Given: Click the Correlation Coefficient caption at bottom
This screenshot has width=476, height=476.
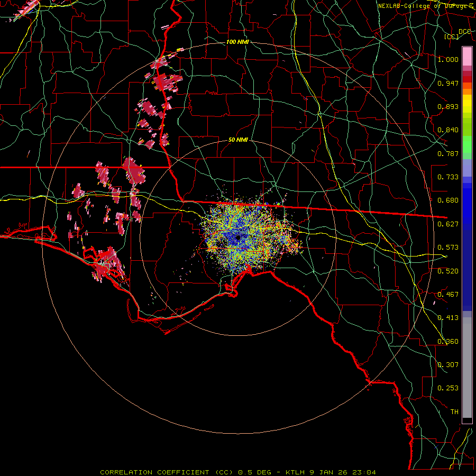Looking at the screenshot, I should click(x=238, y=472).
